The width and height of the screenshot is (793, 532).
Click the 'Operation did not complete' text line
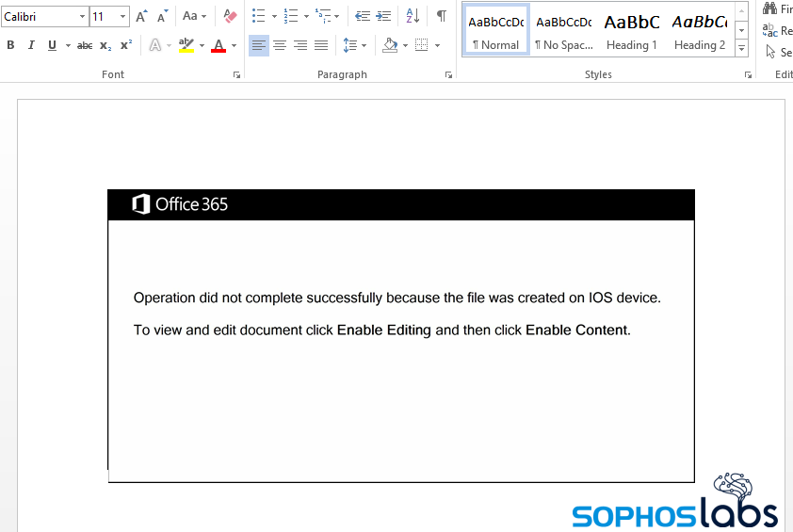(x=397, y=298)
